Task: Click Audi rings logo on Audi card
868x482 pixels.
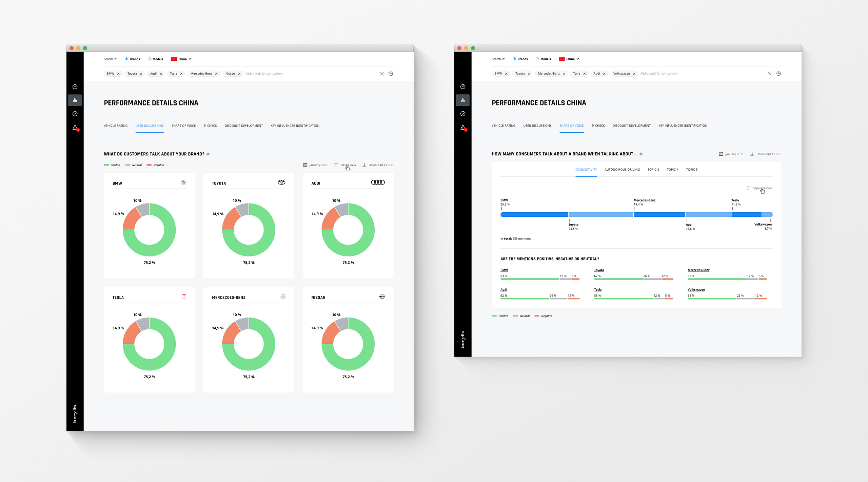Action: click(x=378, y=182)
